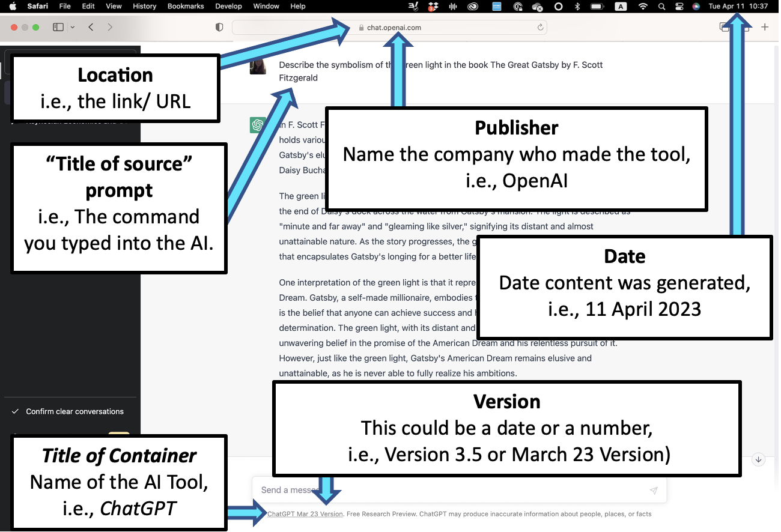Screen dimensions: 781x532
Task: Click the padlock icon in the address bar
Action: tap(360, 28)
